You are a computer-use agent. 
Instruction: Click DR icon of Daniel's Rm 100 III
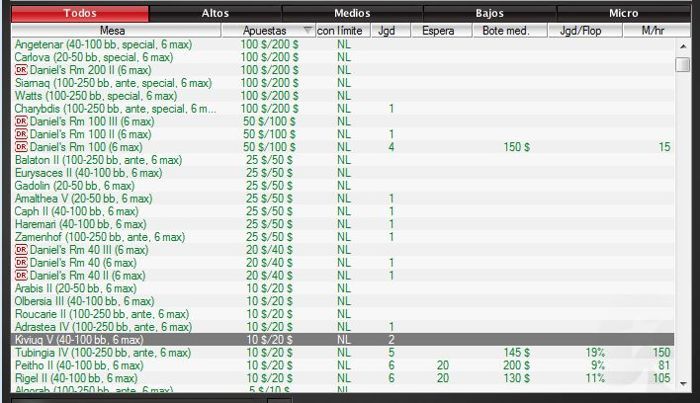(21, 121)
